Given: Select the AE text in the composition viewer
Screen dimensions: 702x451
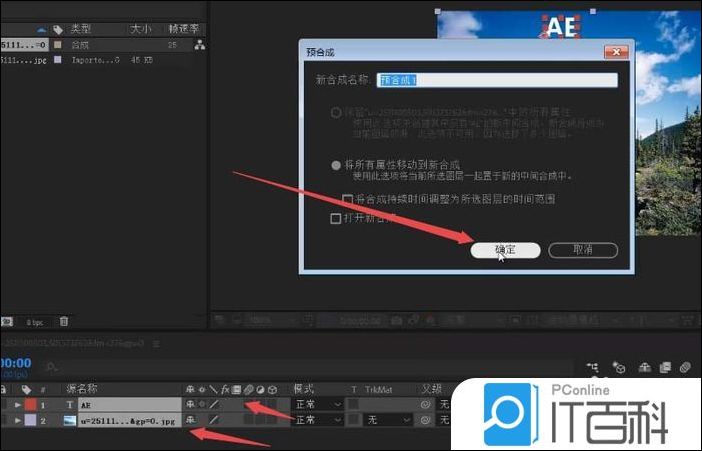Looking at the screenshot, I should pyautogui.click(x=562, y=27).
